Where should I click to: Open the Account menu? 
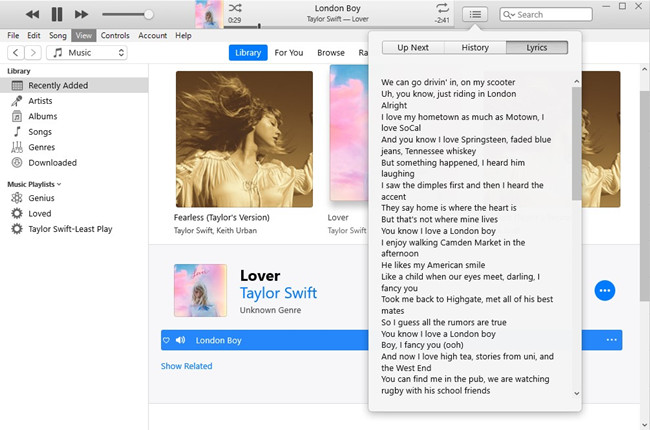153,36
